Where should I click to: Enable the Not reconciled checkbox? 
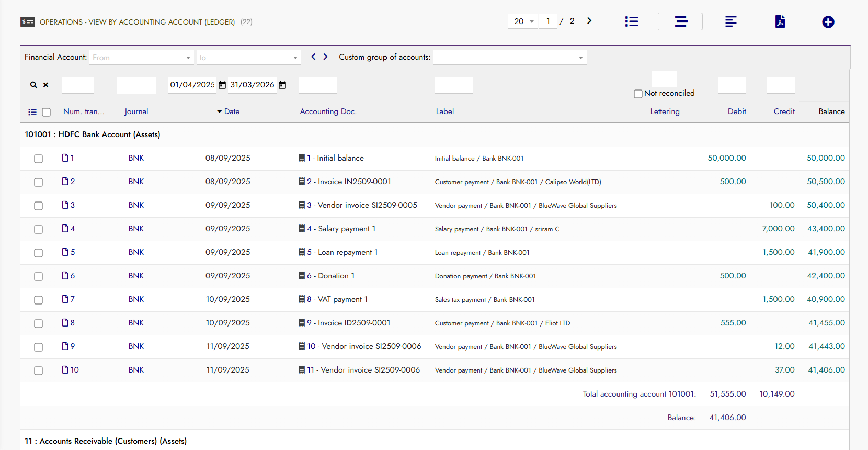[x=638, y=94]
